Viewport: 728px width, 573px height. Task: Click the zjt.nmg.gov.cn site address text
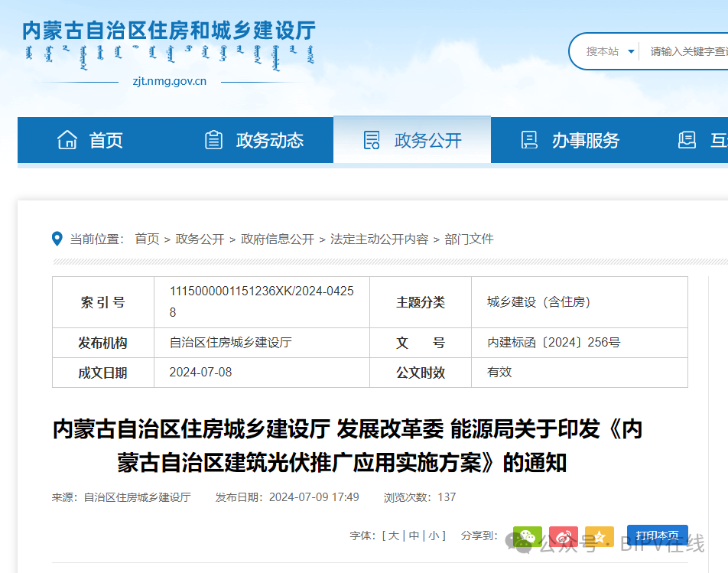[x=170, y=81]
